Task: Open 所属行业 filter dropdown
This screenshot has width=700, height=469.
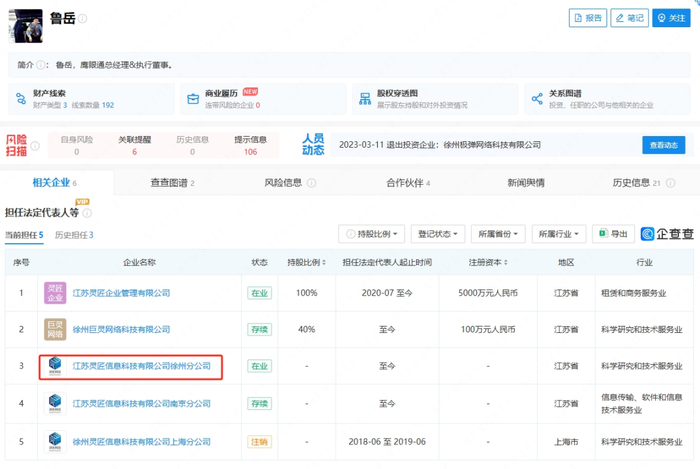Action: click(x=558, y=234)
